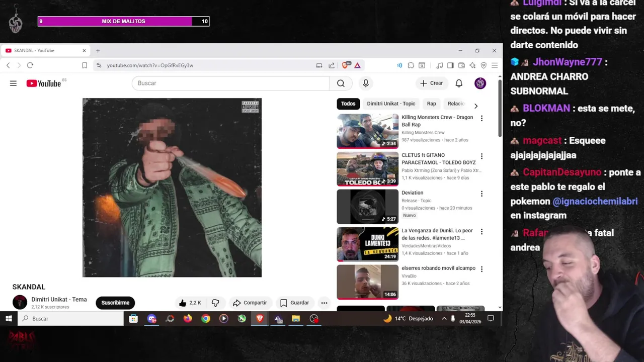Open Killing Monsters Crew Dragon Ball Rap
This screenshot has height=362, width=644.
pos(437,121)
